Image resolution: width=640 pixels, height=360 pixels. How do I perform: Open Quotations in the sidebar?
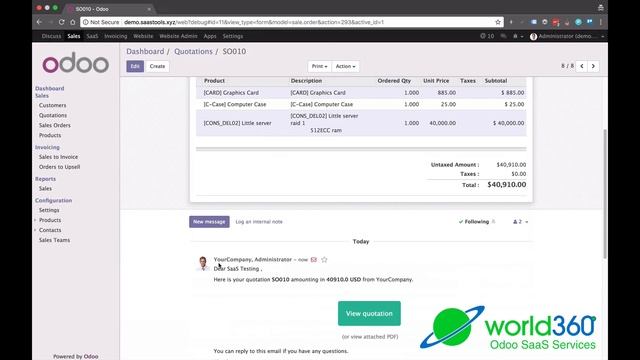pos(53,116)
